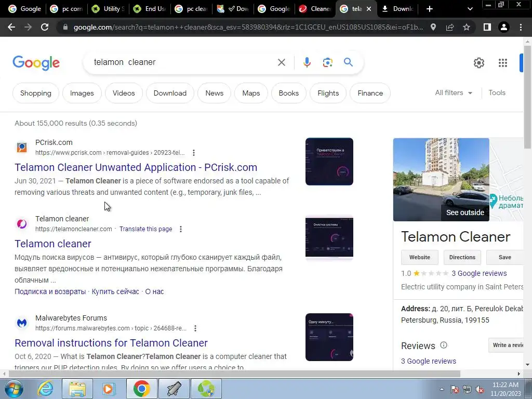
Task: Open File Explorer from taskbar
Action: click(x=77, y=389)
